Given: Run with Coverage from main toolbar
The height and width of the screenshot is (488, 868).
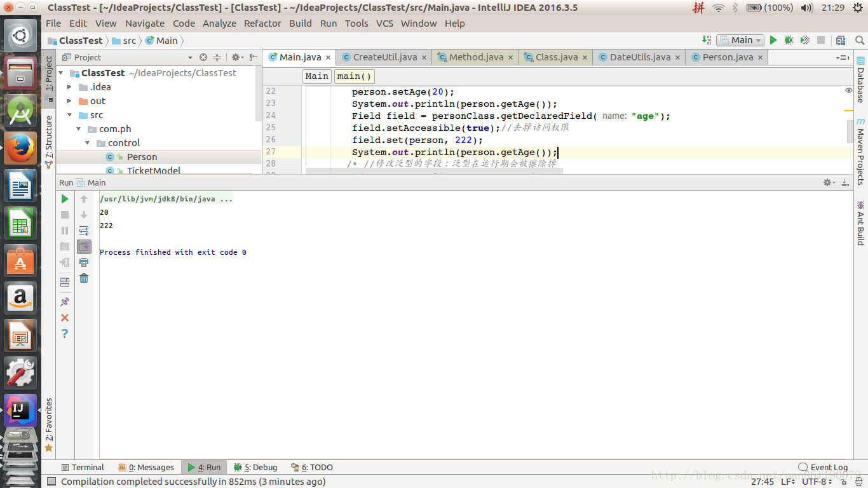Looking at the screenshot, I should click(804, 40).
